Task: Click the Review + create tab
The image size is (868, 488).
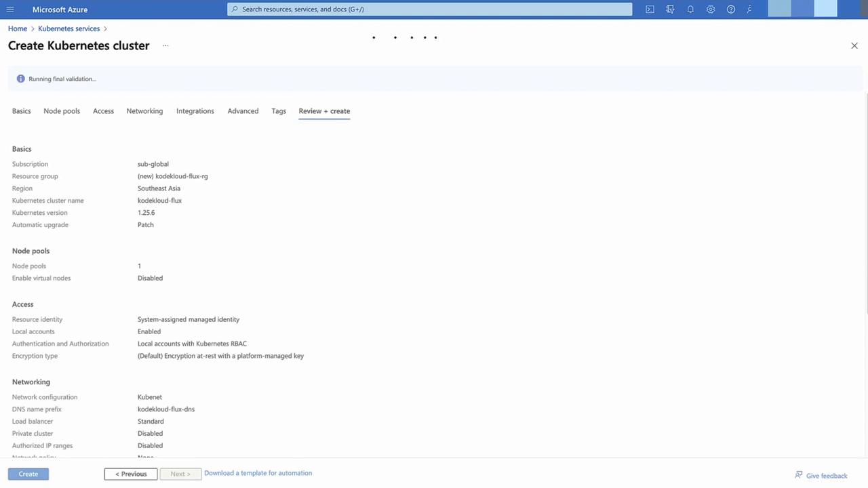Action: 324,111
